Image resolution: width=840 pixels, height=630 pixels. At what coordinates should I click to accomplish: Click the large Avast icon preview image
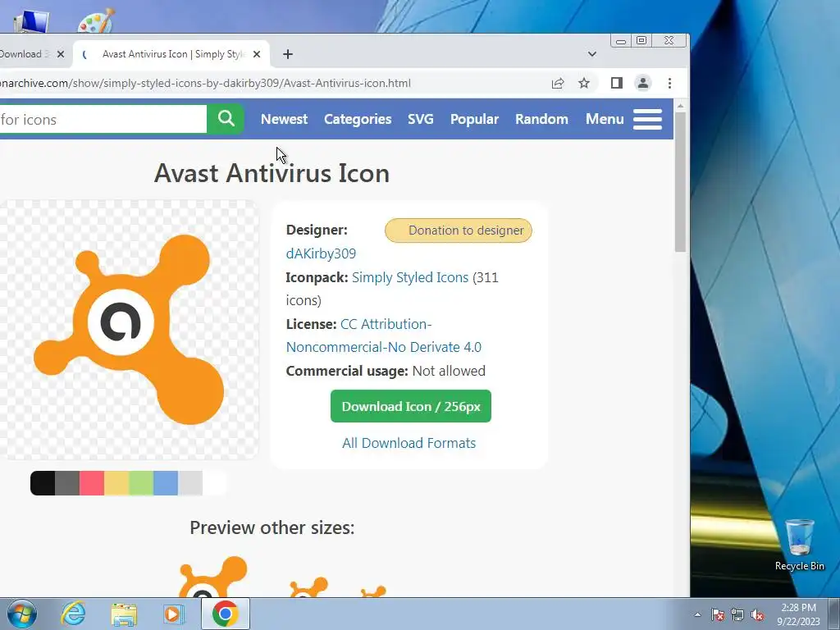pyautogui.click(x=129, y=330)
